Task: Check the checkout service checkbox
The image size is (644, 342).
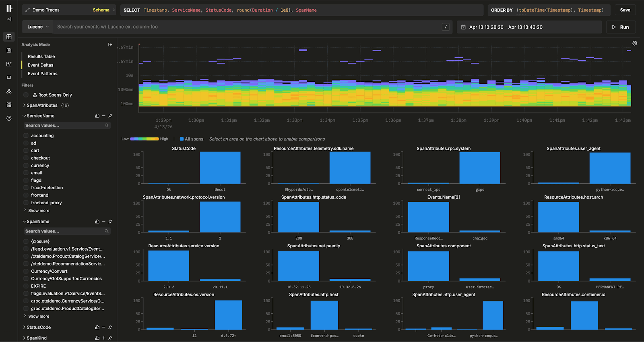Action: (x=26, y=158)
